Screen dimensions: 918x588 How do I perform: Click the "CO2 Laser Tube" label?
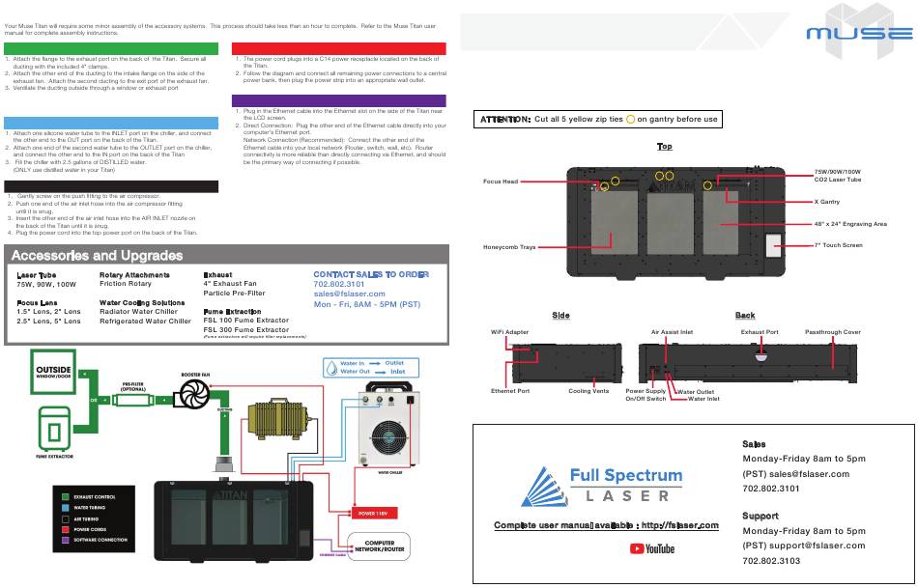point(838,179)
